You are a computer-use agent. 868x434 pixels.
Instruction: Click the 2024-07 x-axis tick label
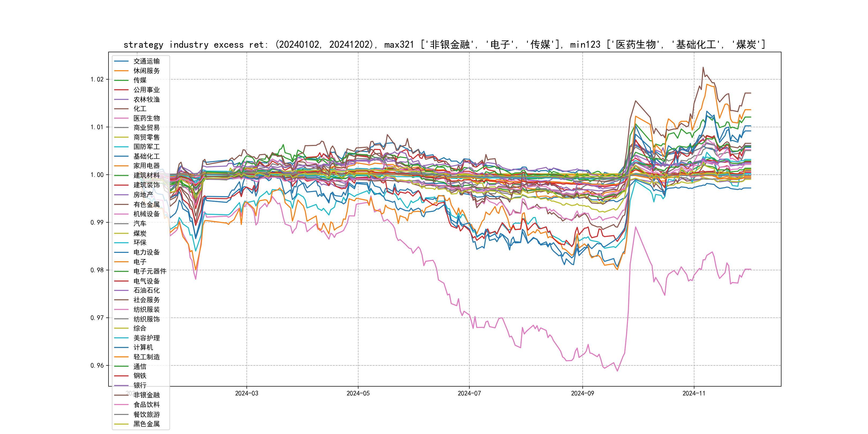pos(469,393)
